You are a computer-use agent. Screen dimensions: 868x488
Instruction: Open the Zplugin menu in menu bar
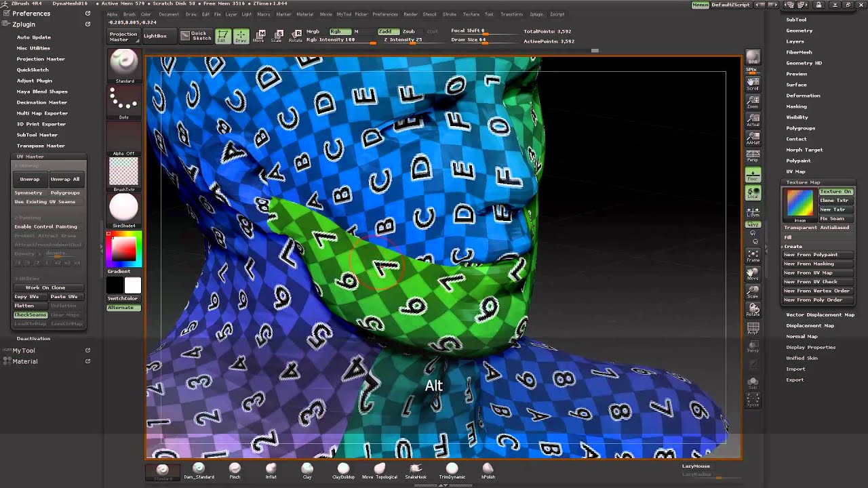point(536,14)
